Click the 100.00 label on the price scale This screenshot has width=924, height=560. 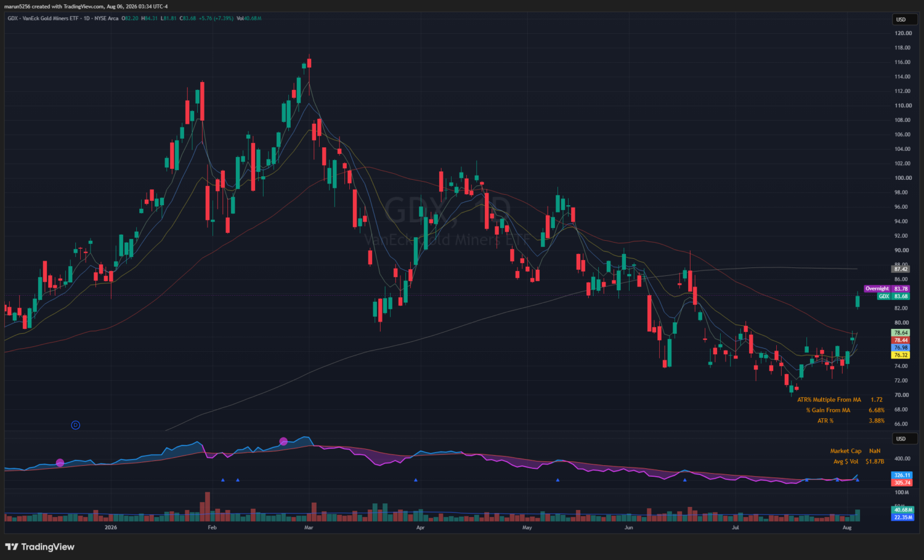tap(903, 178)
